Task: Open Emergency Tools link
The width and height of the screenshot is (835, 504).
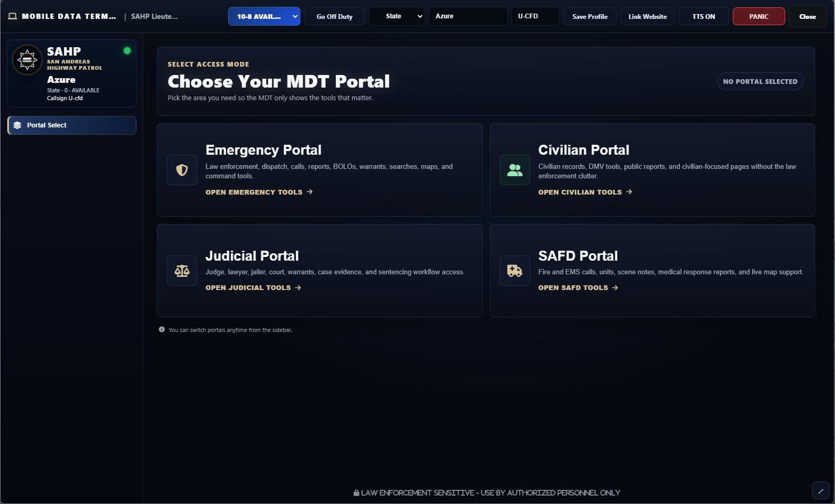Action: [x=259, y=192]
